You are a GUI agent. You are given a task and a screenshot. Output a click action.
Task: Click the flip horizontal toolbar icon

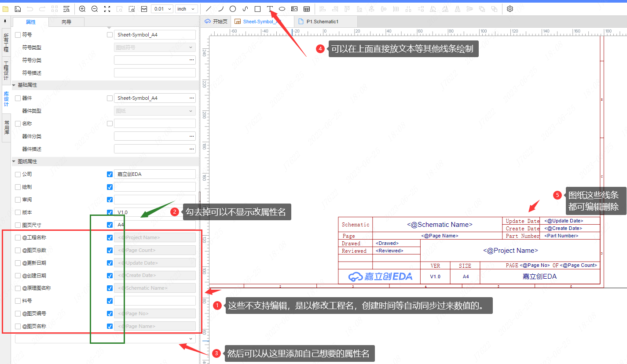[x=457, y=8]
